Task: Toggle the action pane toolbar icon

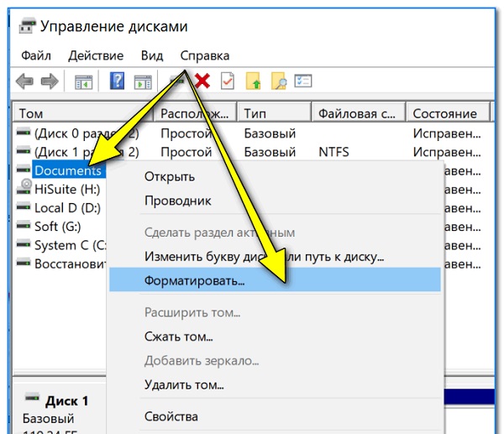Action: pyautogui.click(x=143, y=81)
